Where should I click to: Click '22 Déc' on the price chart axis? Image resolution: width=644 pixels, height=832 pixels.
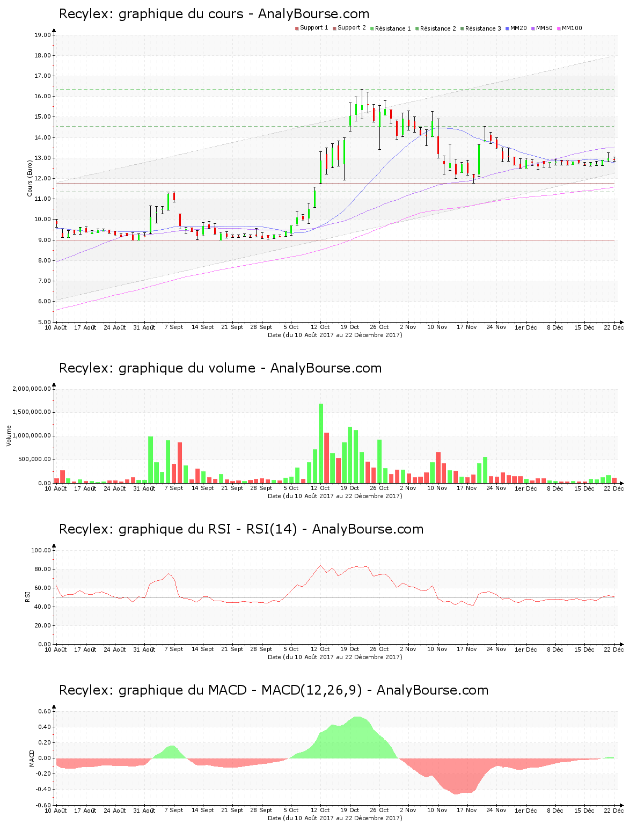coord(614,327)
